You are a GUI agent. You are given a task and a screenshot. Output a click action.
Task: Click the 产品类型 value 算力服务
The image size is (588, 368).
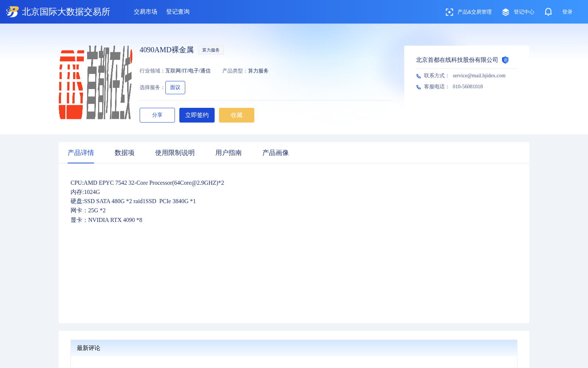point(258,71)
